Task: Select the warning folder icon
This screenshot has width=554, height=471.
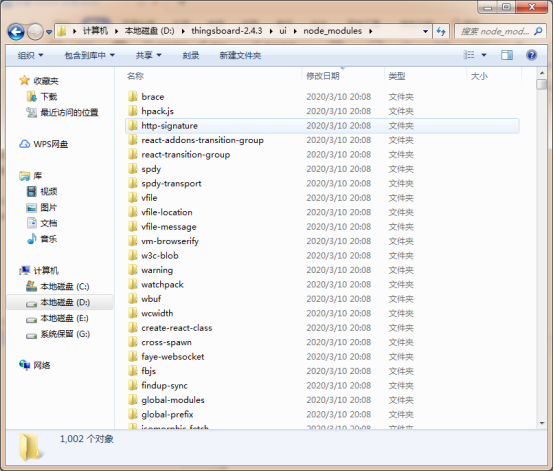Action: pyautogui.click(x=132, y=270)
